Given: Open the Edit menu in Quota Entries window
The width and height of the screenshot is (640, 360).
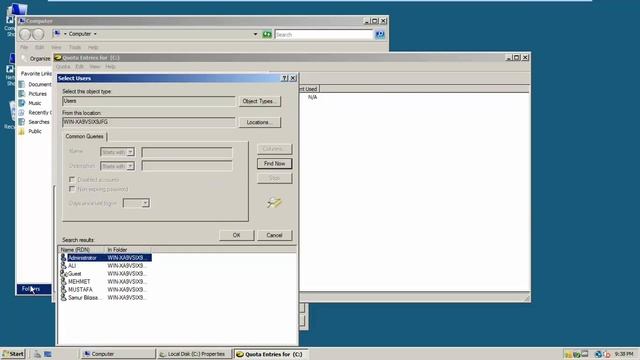Looking at the screenshot, I should click(80, 67).
